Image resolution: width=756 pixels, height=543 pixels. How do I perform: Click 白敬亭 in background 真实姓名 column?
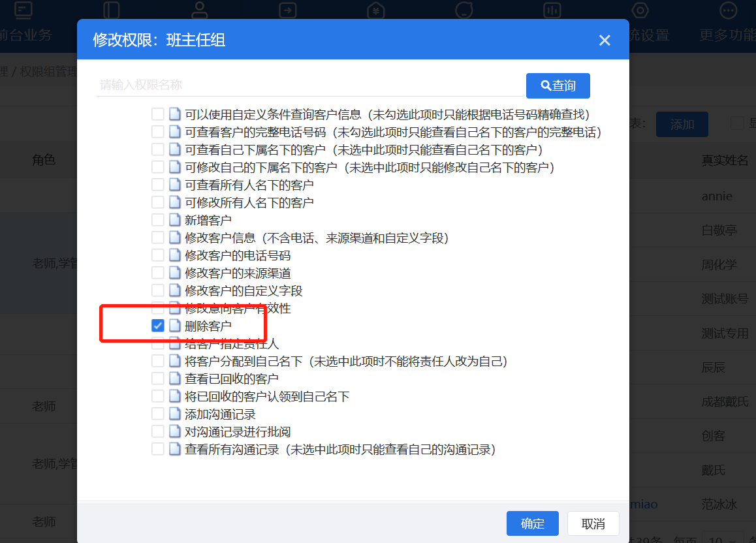(x=719, y=230)
